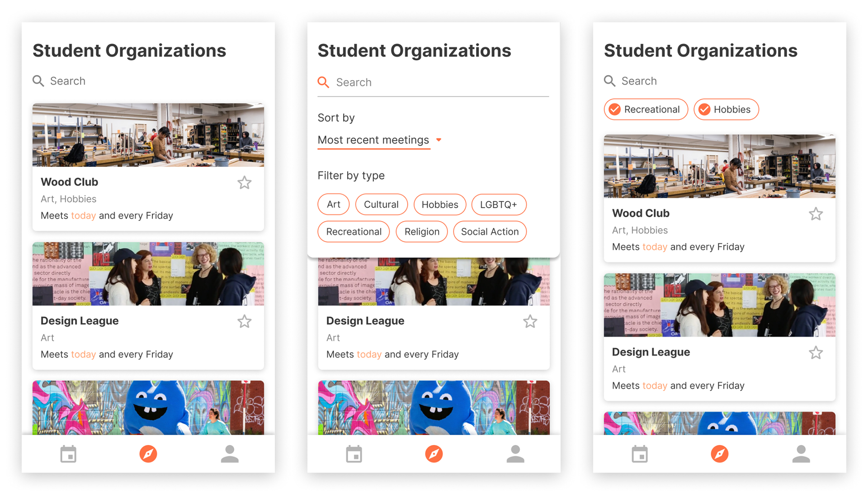Star Design League in the middle screen

[x=530, y=321]
